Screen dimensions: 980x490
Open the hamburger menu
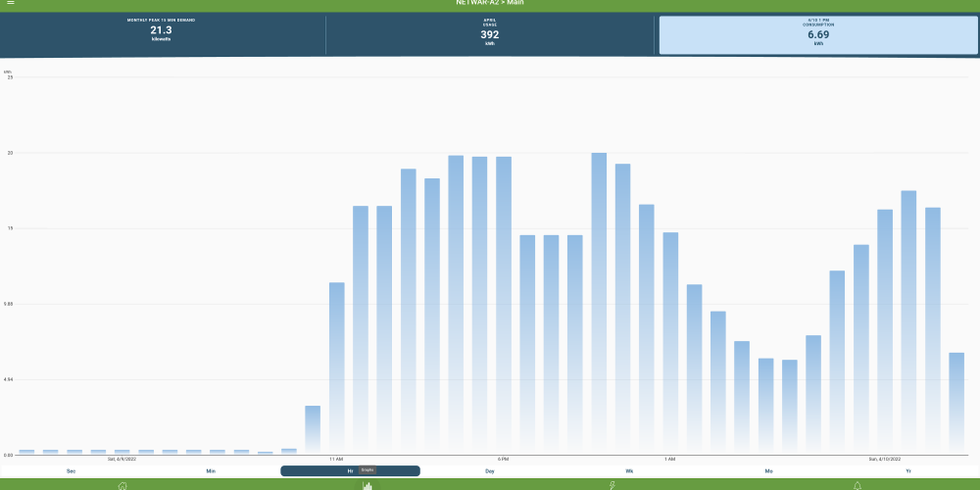tap(11, 3)
